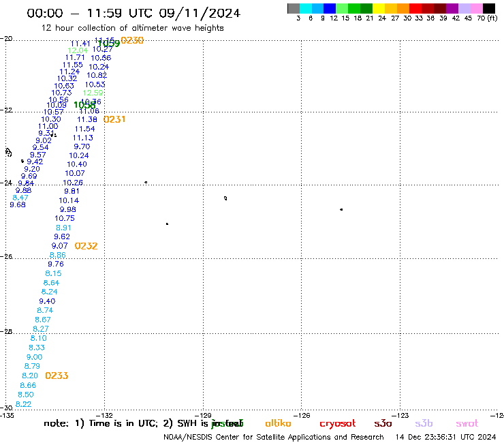Select the lavender swatch in the legend
Image resolution: width=504 pixels, height=443 pixels.
464,8
